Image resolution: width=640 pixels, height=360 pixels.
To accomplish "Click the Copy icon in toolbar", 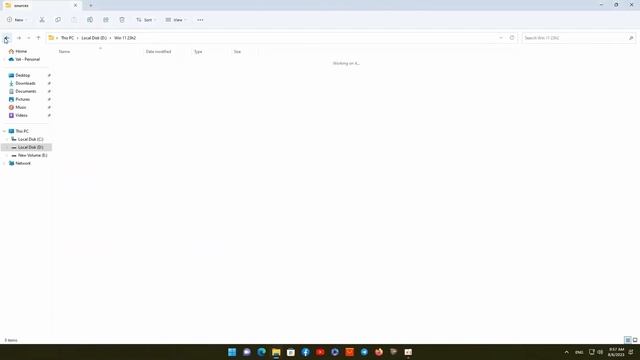I will 58,20.
